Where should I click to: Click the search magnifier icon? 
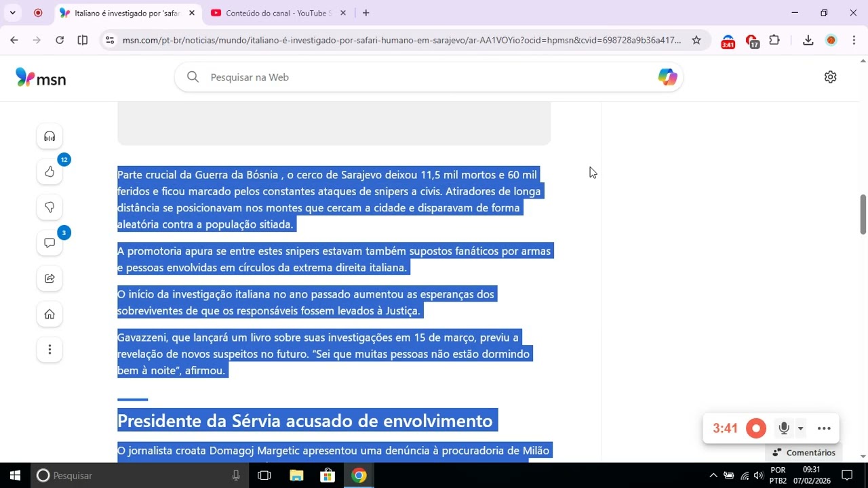tap(193, 77)
